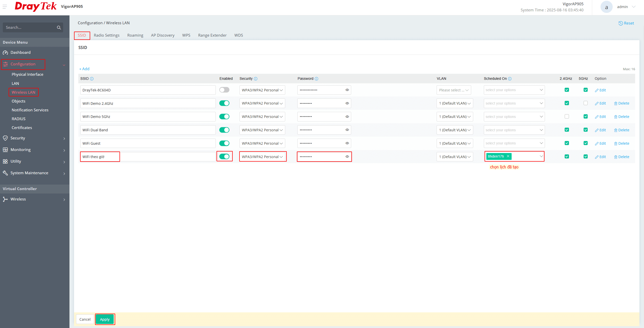The image size is (644, 328).
Task: Open VLAN dropdown for WiFi Dual Band
Action: [455, 130]
